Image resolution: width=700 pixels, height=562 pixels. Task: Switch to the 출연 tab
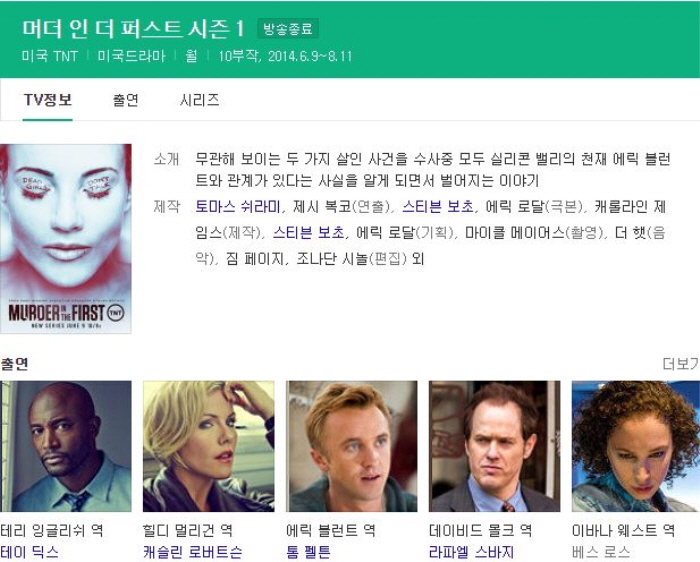click(125, 100)
